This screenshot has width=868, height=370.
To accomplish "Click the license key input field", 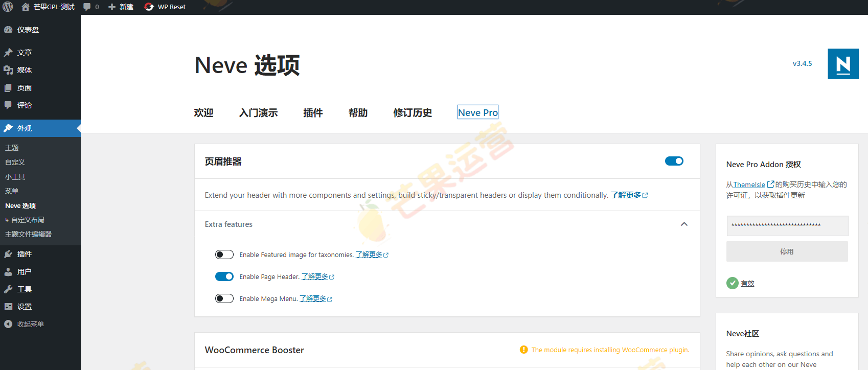I will click(x=787, y=225).
